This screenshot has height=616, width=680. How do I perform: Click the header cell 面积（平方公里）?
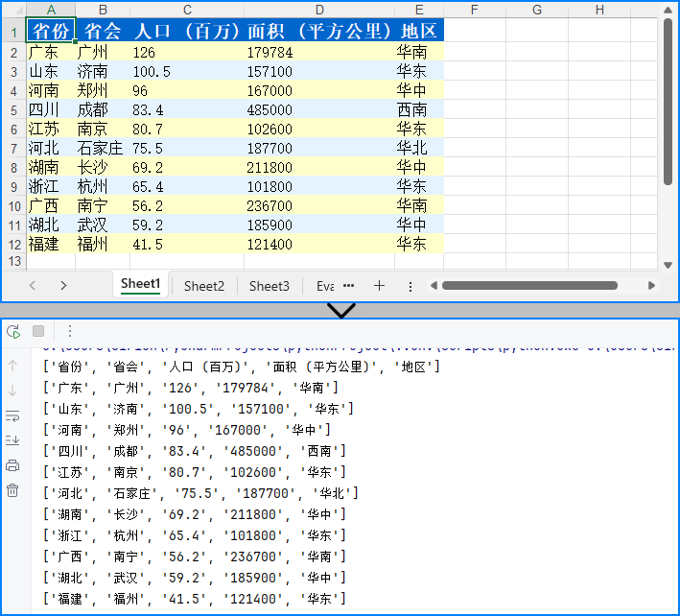[319, 31]
